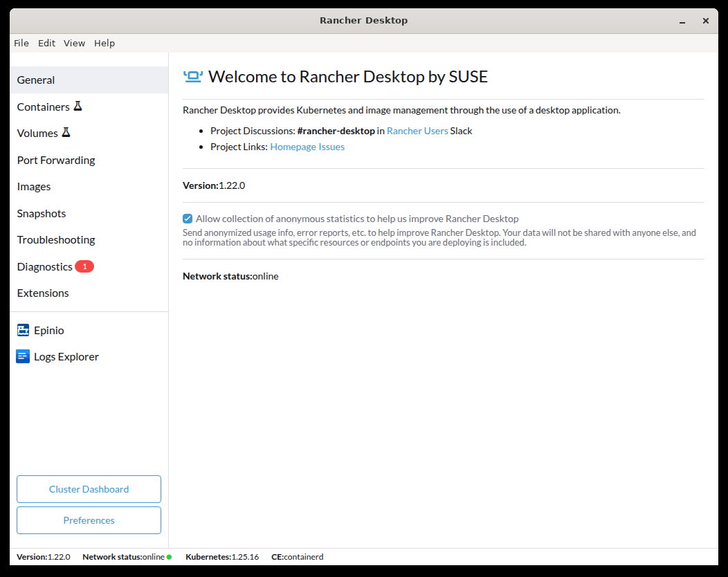The height and width of the screenshot is (577, 728).
Task: Open the File menu
Action: tap(21, 43)
